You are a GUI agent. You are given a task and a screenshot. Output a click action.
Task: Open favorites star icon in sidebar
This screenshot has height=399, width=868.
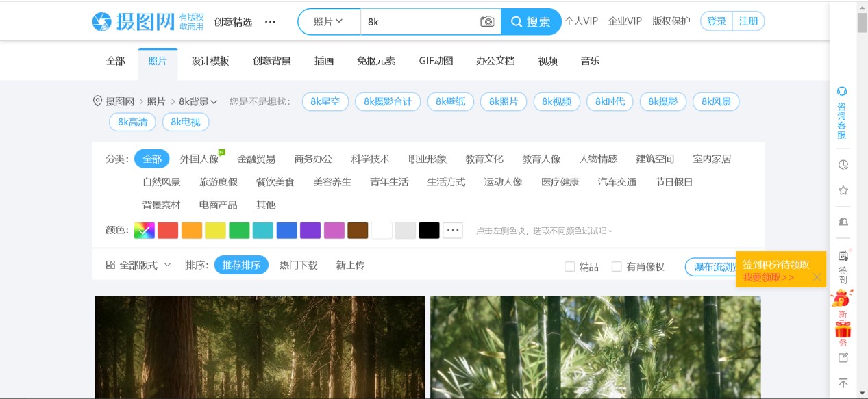point(842,190)
